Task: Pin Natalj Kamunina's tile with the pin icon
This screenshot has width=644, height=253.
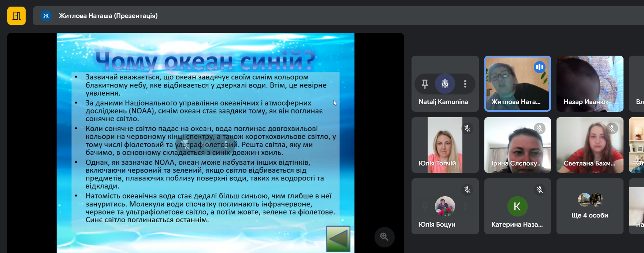Action: 425,84
